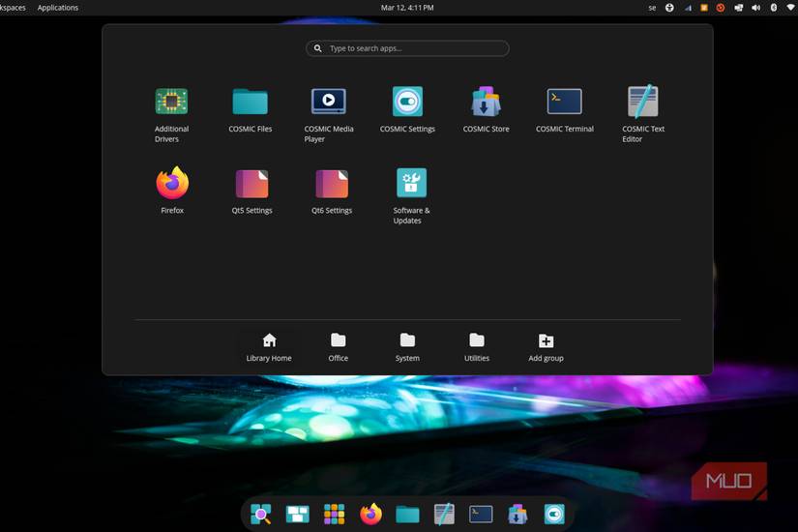Open the launcher search icon in dock
Screen dimensions: 798x532
coord(261,515)
